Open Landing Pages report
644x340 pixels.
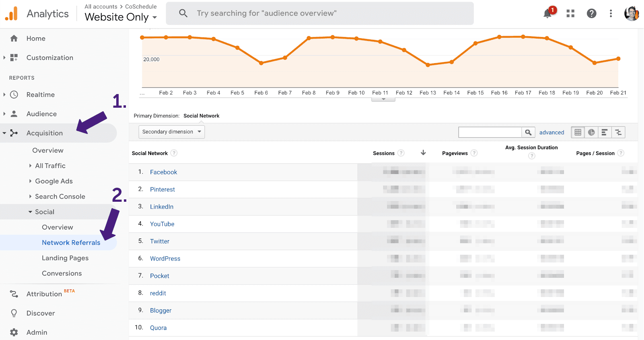tap(65, 258)
